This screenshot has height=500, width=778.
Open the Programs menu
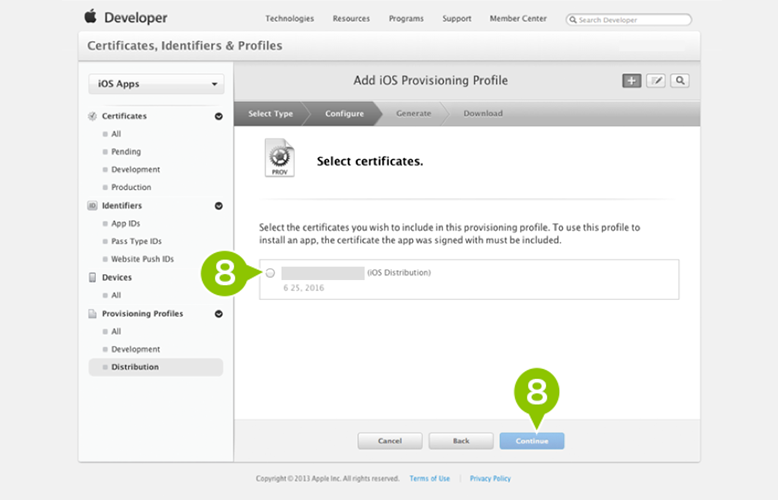click(x=406, y=18)
